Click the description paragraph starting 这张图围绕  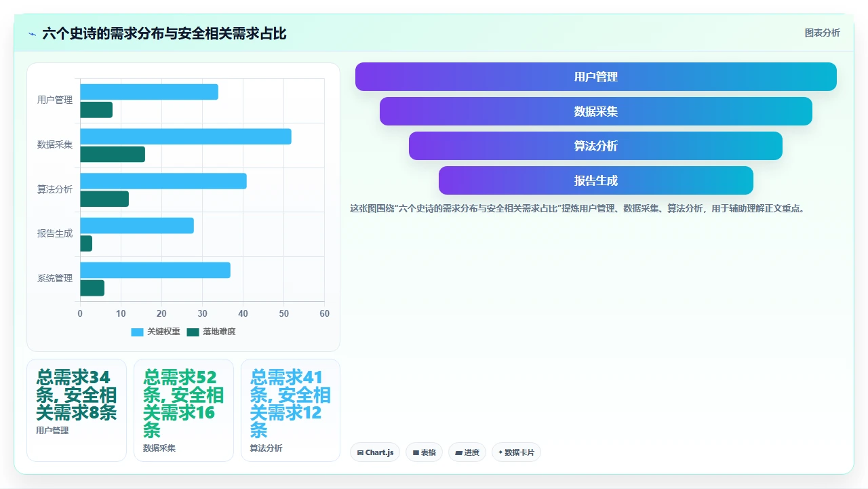point(578,209)
